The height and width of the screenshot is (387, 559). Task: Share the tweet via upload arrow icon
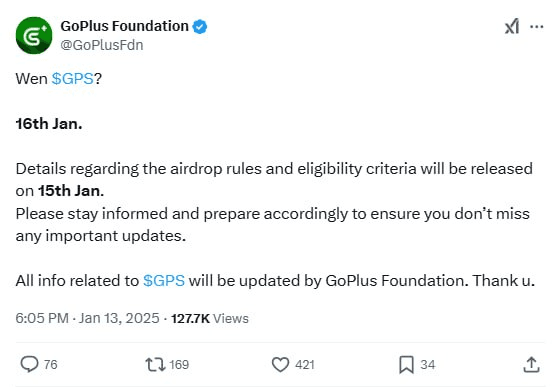tap(531, 365)
